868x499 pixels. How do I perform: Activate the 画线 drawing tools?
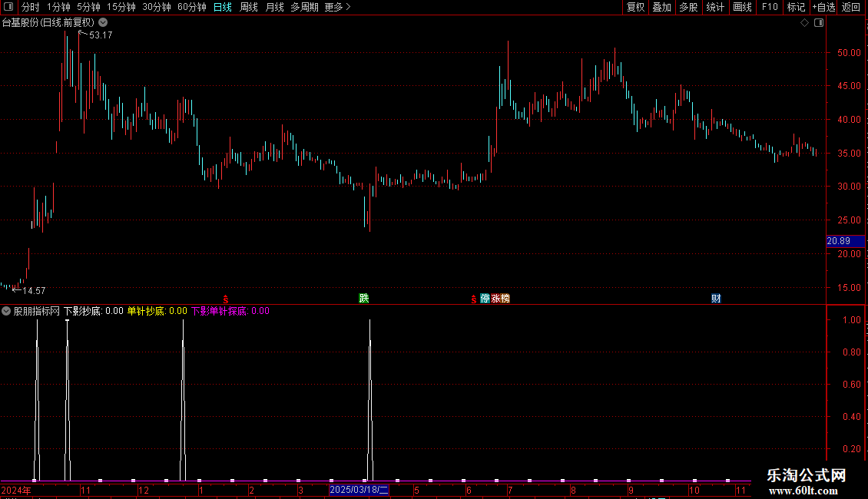(x=742, y=7)
